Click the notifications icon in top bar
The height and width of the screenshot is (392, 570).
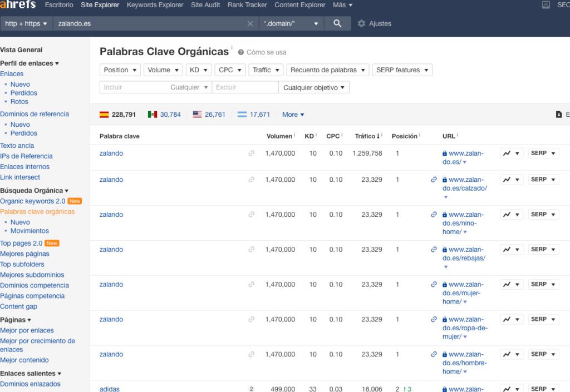point(546,4)
